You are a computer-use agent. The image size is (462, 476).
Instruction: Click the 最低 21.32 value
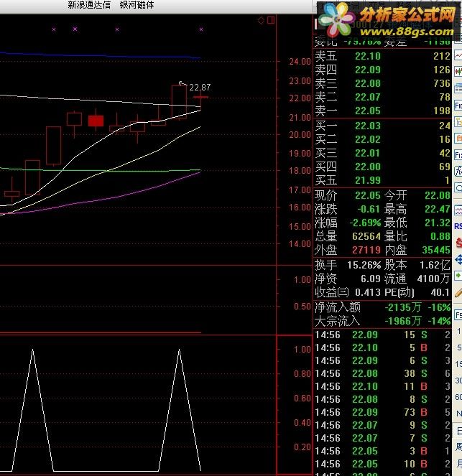click(x=438, y=223)
